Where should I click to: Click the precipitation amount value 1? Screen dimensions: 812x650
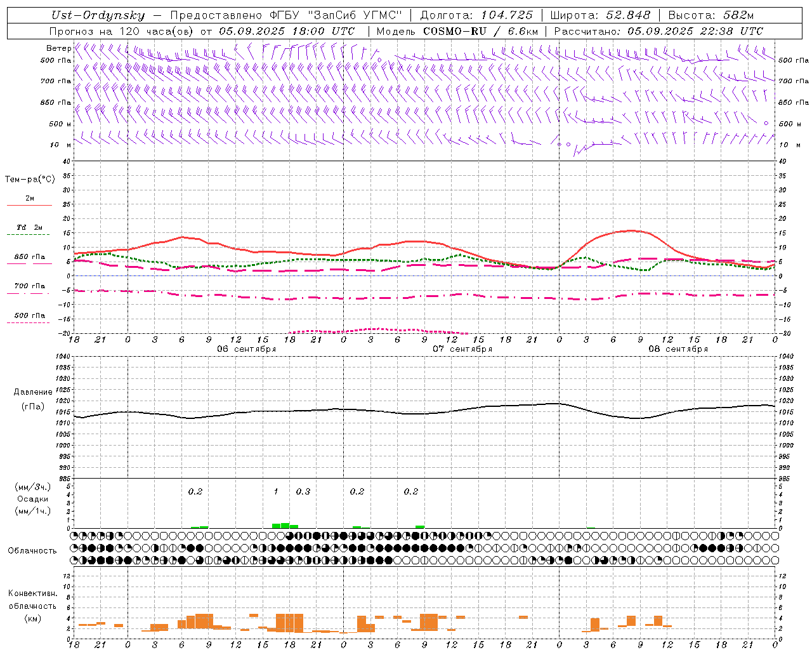pyautogui.click(x=276, y=491)
